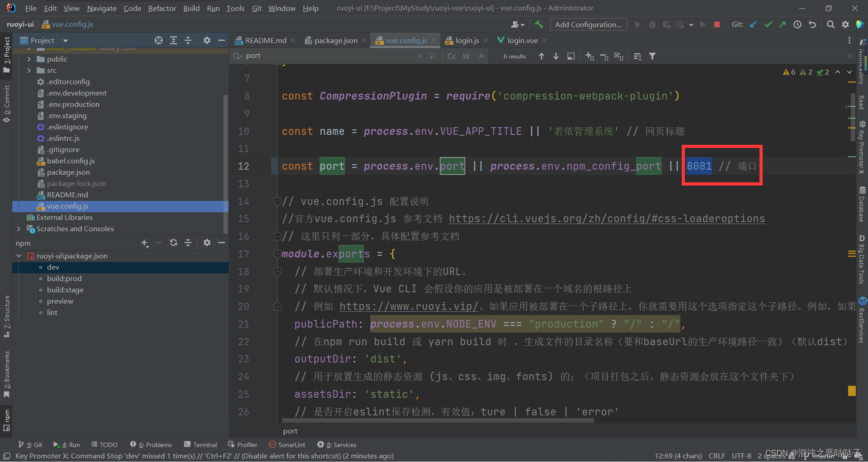Image resolution: width=868 pixels, height=462 pixels.
Task: Click the editor horizontal scrollbar
Action: (438, 420)
